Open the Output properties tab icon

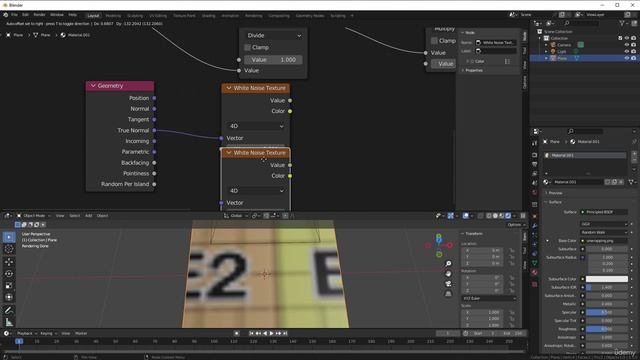[535, 164]
